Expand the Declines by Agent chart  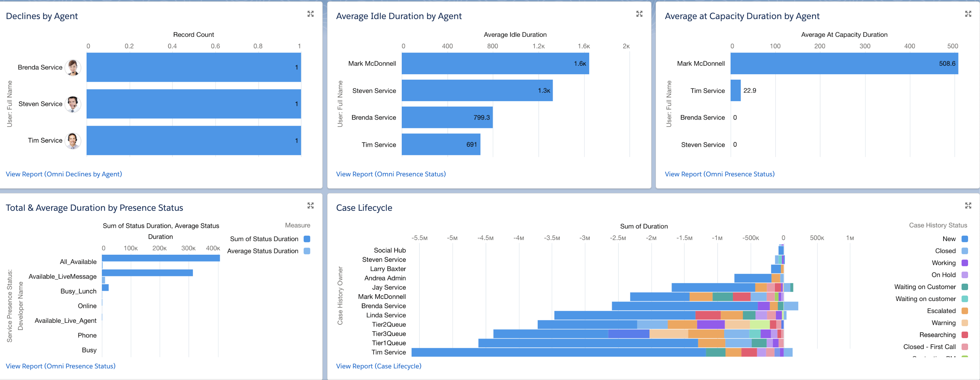coord(310,14)
